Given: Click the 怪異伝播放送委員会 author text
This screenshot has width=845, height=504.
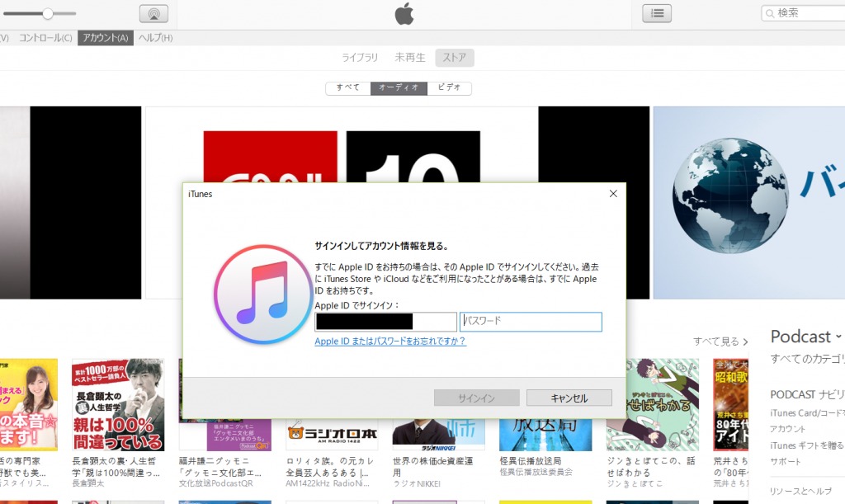Looking at the screenshot, I should (x=536, y=472).
